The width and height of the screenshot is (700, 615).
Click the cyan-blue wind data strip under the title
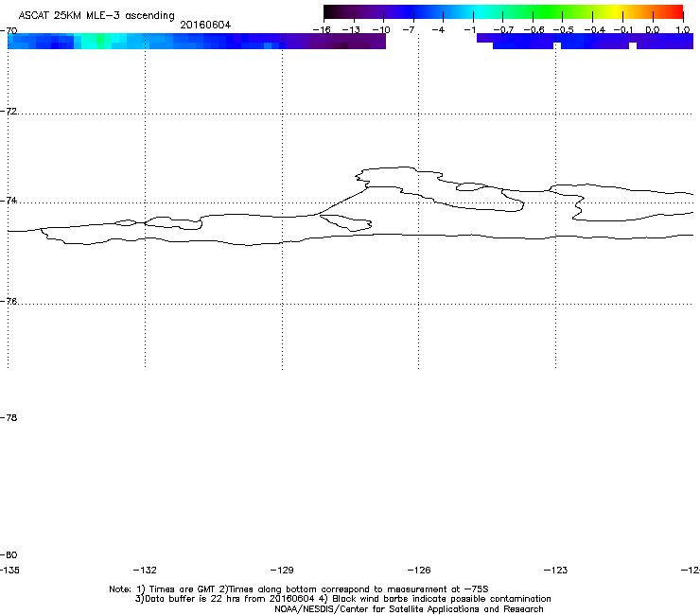point(197,41)
